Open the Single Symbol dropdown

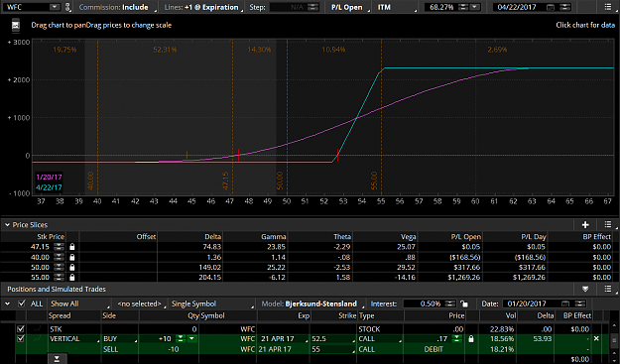pos(212,303)
